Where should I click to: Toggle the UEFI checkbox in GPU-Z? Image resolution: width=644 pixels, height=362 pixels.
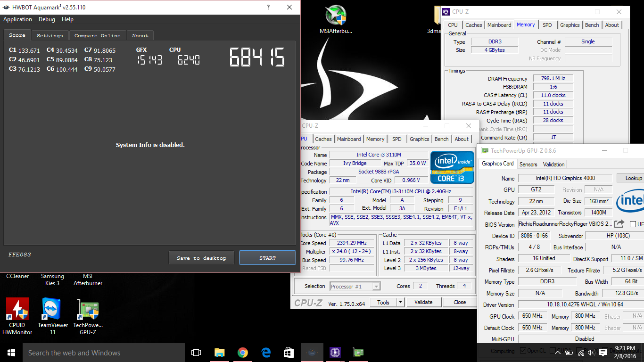633,224
